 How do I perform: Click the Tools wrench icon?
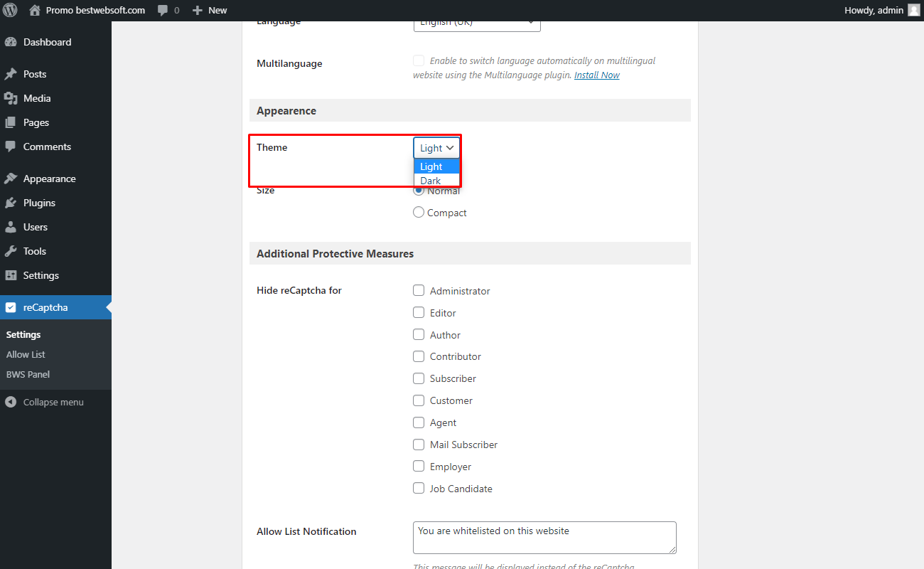pos(11,251)
